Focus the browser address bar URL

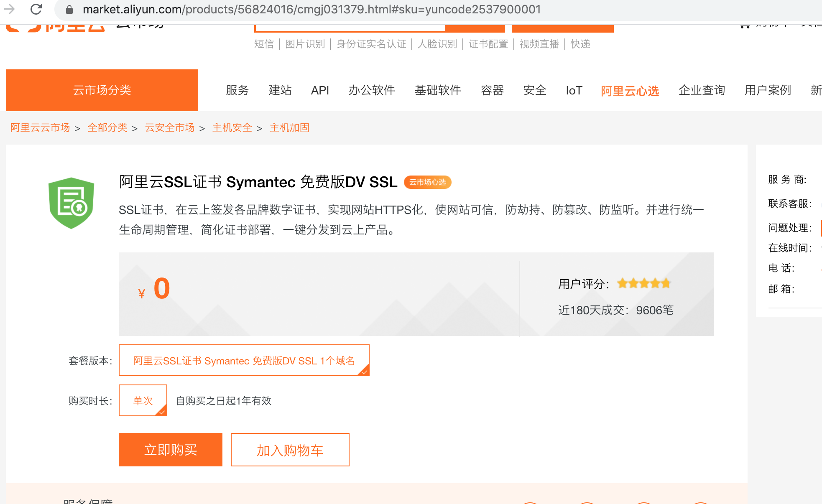pyautogui.click(x=311, y=9)
